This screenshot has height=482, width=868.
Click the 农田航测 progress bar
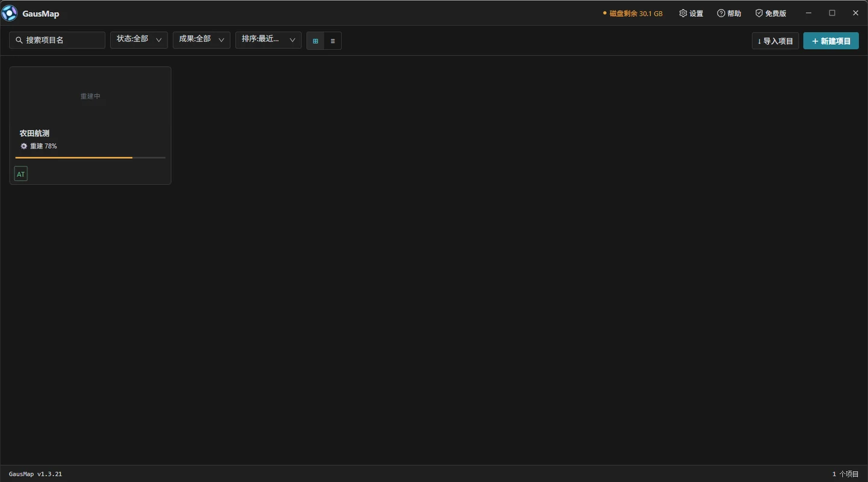pyautogui.click(x=90, y=157)
